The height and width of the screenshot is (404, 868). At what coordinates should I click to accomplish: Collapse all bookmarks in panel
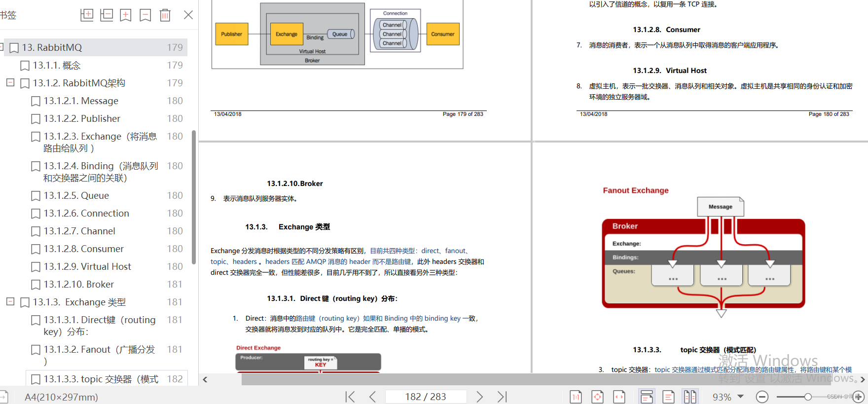[107, 15]
